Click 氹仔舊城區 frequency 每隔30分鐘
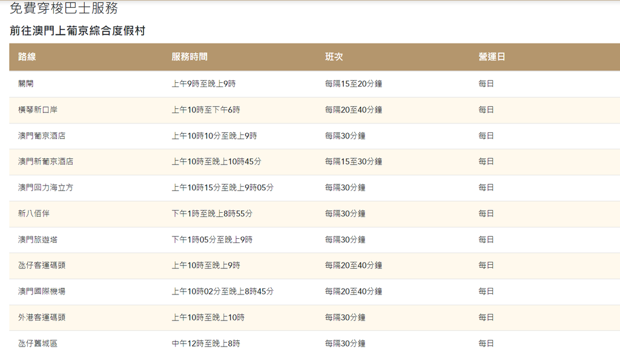Image resolution: width=620 pixels, height=364 pixels. click(x=345, y=343)
